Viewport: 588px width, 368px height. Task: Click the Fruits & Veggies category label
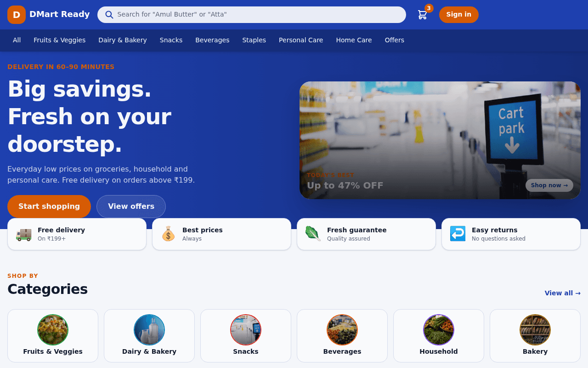(53, 351)
